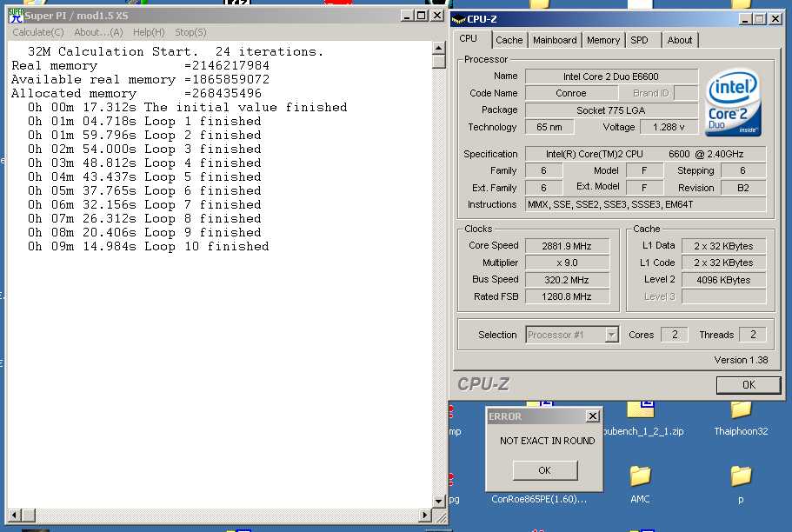Click the 'Version 1.38' label in CPU-Z

click(741, 360)
